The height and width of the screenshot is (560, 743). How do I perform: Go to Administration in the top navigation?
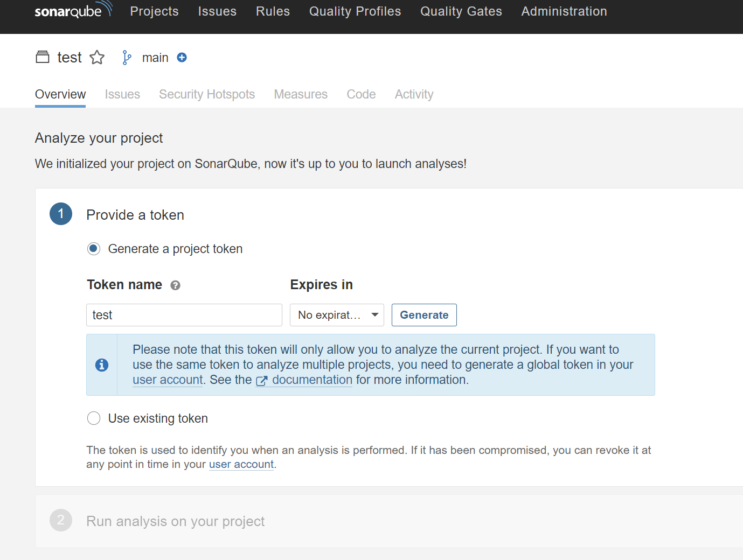[564, 11]
